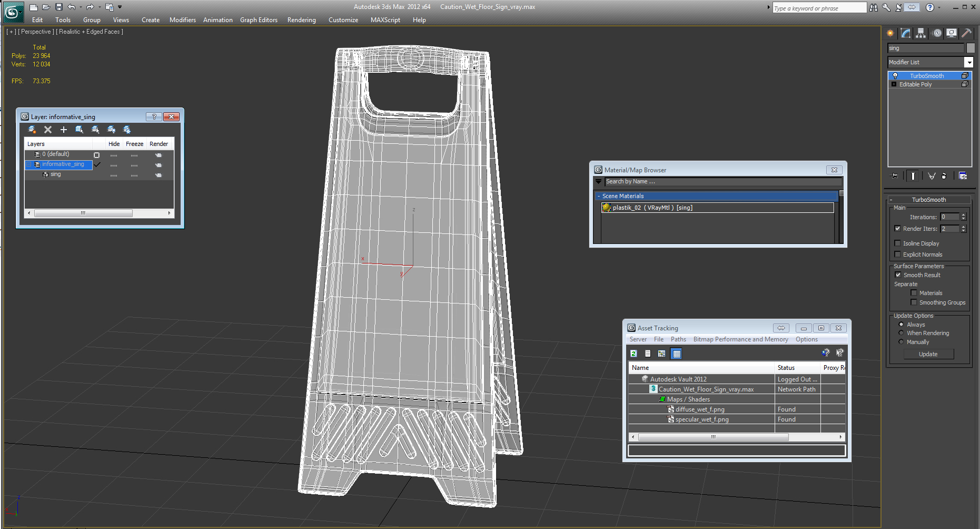980x529 pixels.
Task: Click the binoculars search icon
Action: (x=874, y=7)
